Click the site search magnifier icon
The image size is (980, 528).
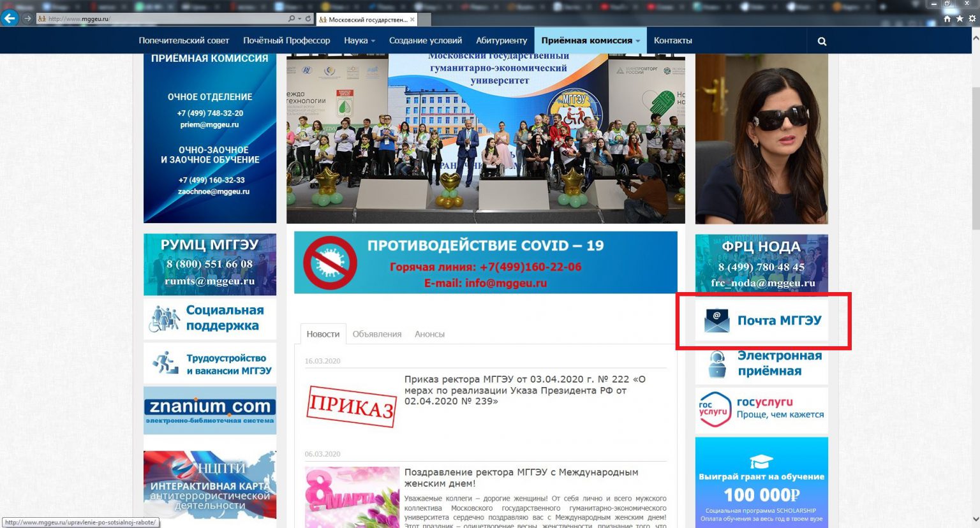(822, 41)
